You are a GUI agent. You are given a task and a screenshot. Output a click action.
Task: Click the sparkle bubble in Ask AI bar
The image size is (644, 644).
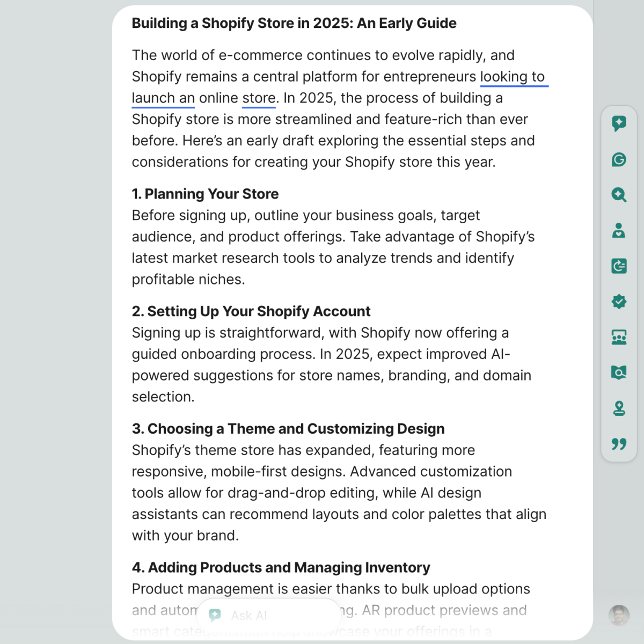pos(215,616)
